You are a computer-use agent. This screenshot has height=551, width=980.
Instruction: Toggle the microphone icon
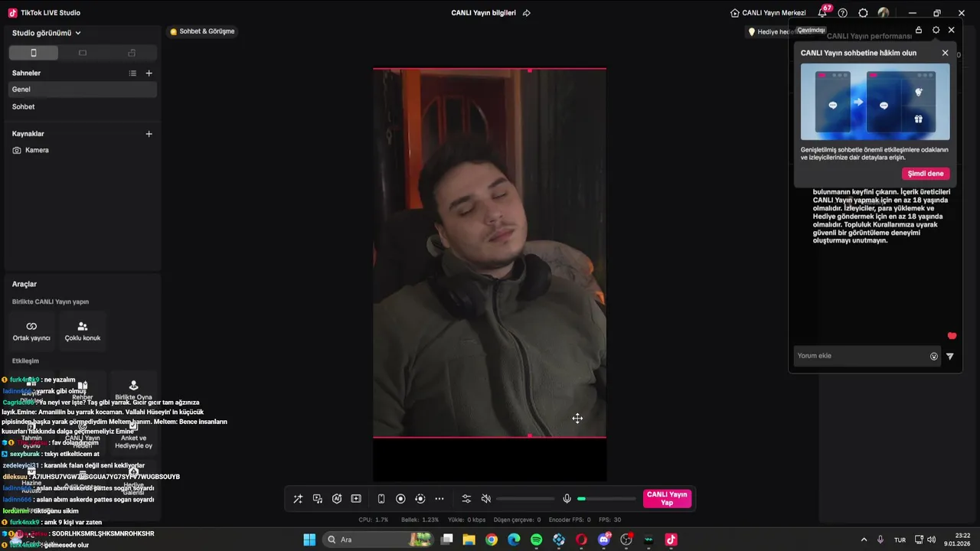[567, 499]
